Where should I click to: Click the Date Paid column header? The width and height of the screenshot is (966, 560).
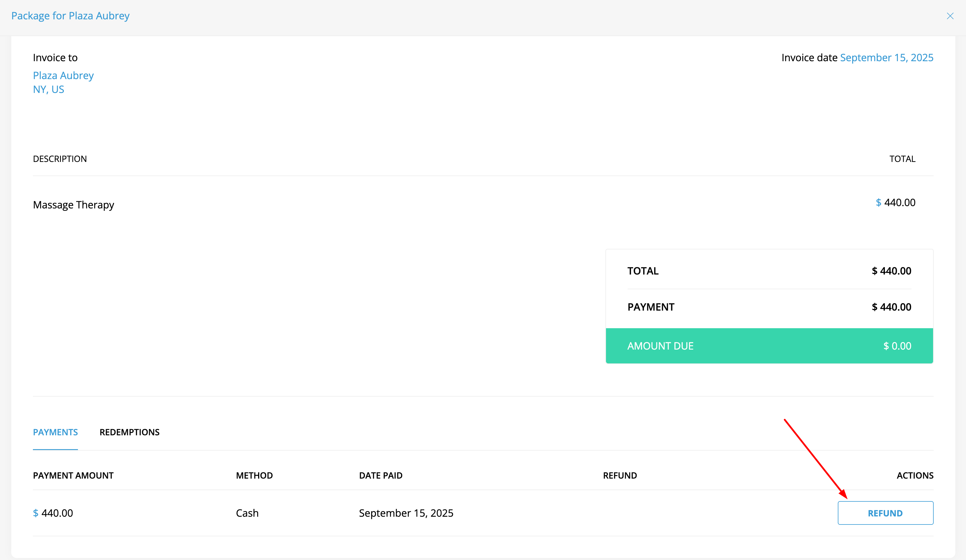(x=380, y=475)
